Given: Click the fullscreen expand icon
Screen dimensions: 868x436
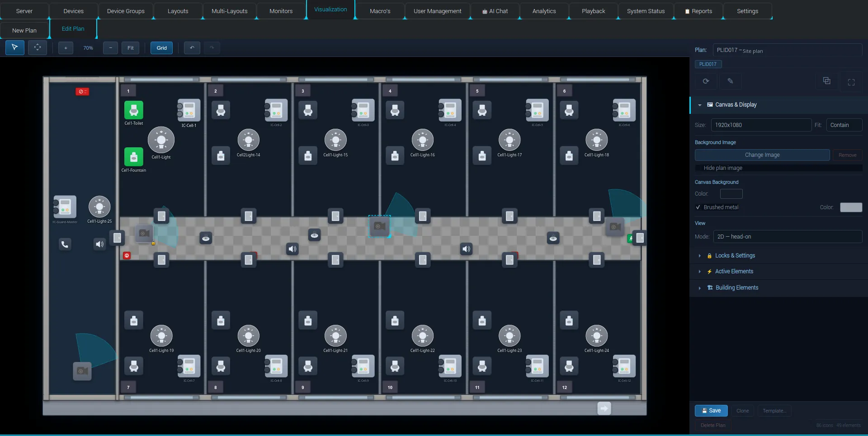Looking at the screenshot, I should click(x=851, y=82).
